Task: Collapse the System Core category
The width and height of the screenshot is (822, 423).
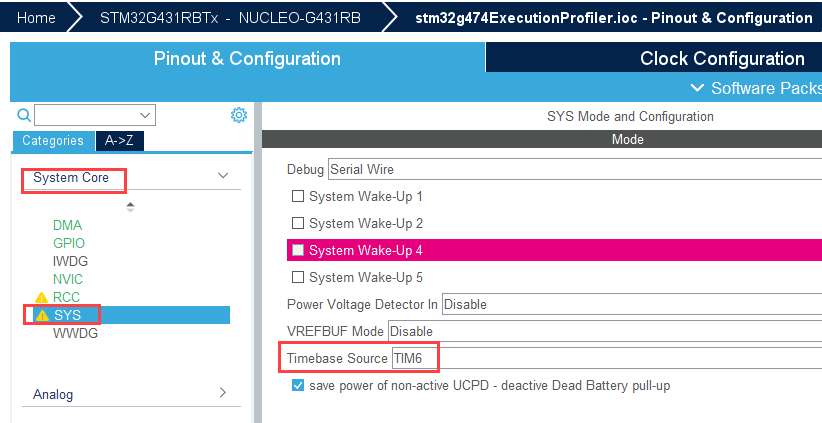Action: coord(223,176)
